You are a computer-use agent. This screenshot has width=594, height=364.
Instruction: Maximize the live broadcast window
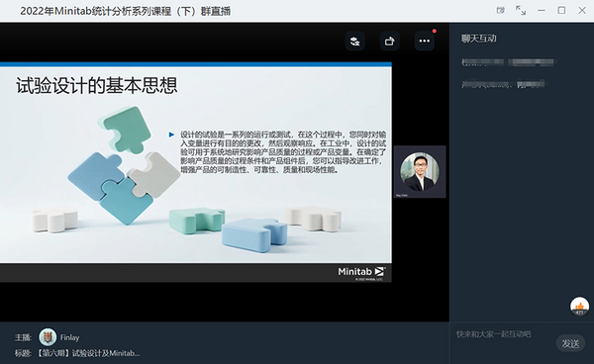[x=561, y=11]
